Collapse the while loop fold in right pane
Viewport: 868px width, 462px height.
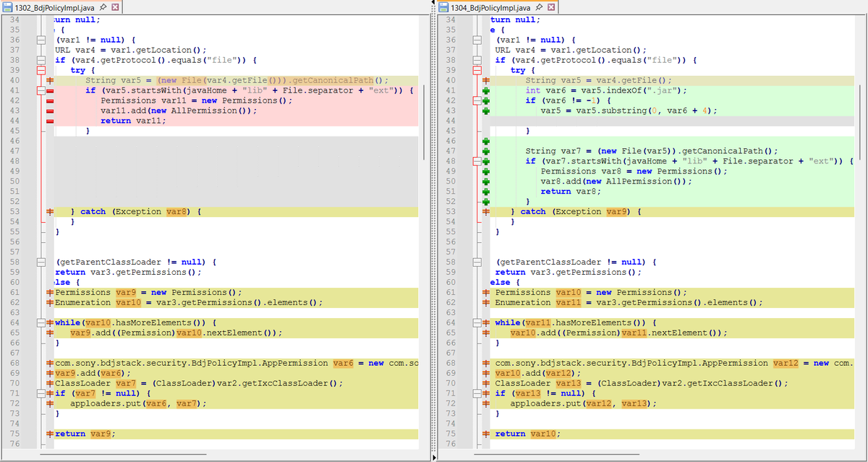(x=477, y=322)
